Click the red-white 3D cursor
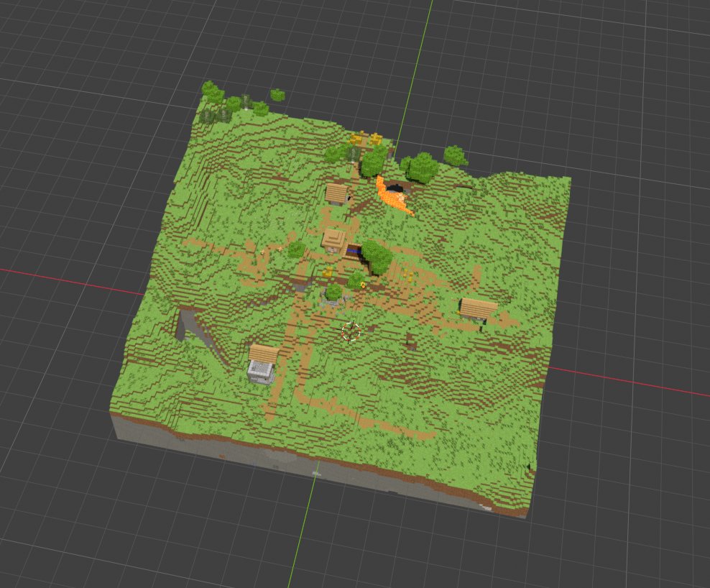710x588 pixels. 351,331
